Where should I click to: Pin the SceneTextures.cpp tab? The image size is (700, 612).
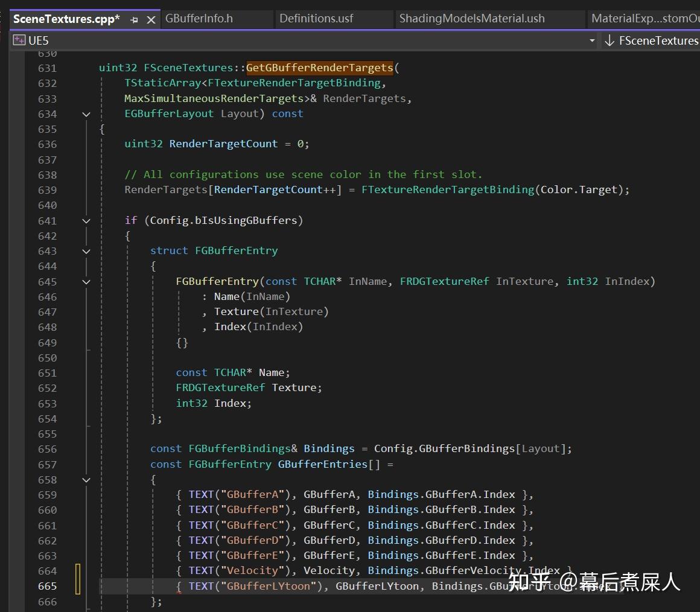pos(134,19)
